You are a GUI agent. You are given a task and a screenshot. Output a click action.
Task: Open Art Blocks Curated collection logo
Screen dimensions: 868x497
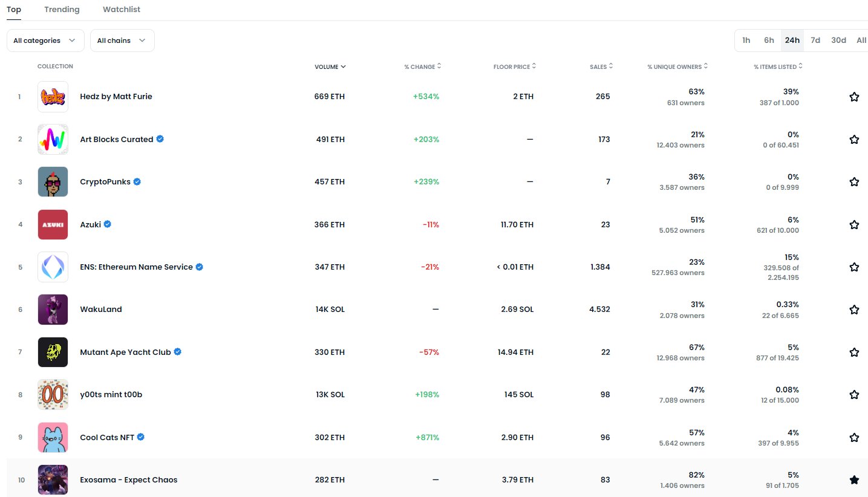pyautogui.click(x=53, y=139)
